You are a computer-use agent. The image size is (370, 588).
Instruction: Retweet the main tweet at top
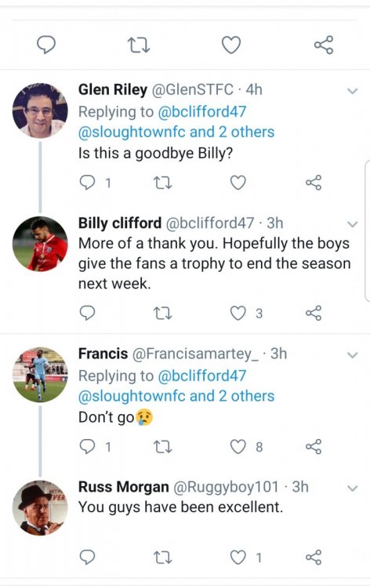click(139, 45)
